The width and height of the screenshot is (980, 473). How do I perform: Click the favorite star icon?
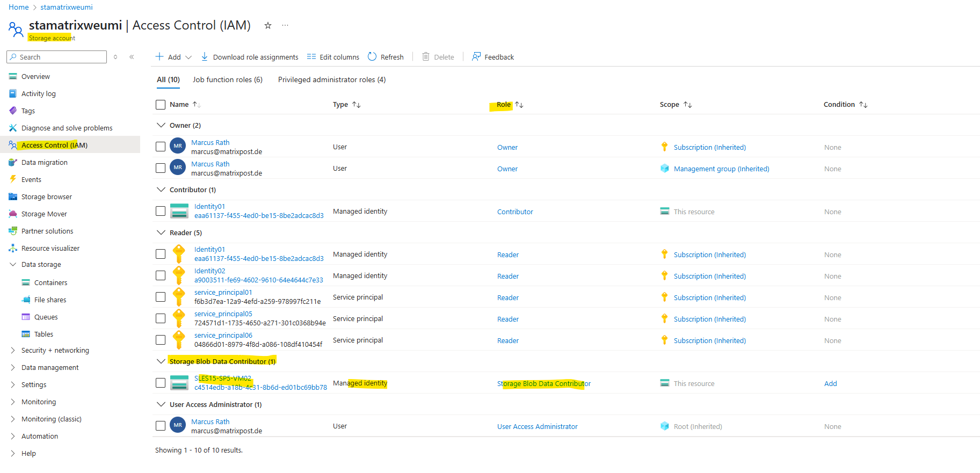[x=268, y=25]
